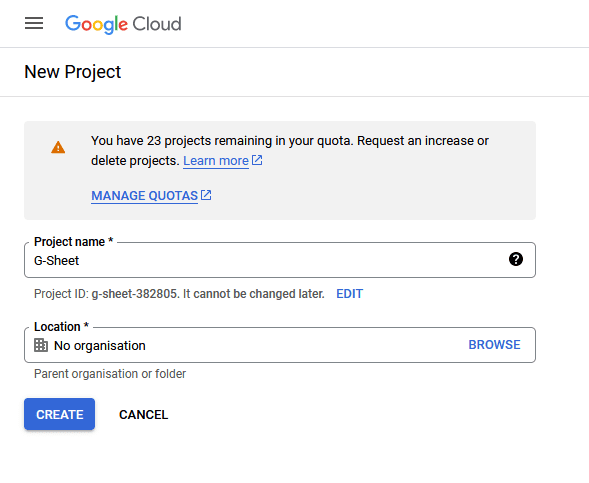Edit the project ID via EDIT
This screenshot has height=483, width=589.
coord(349,294)
